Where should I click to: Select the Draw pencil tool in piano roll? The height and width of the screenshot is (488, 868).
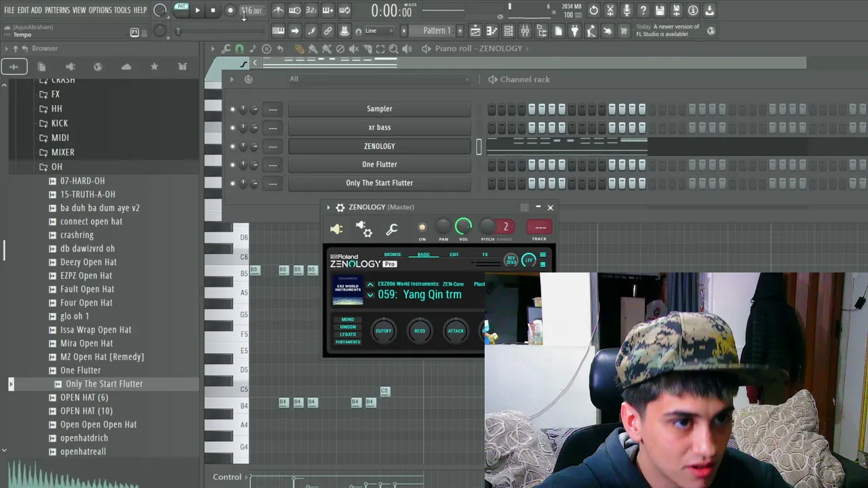pos(299,49)
